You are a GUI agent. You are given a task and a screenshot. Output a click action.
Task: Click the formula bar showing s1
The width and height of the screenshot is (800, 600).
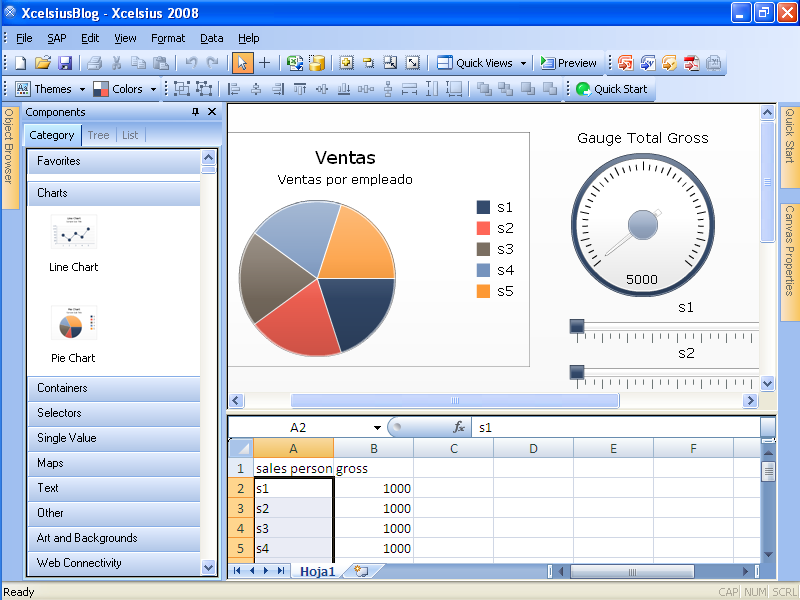tap(616, 428)
